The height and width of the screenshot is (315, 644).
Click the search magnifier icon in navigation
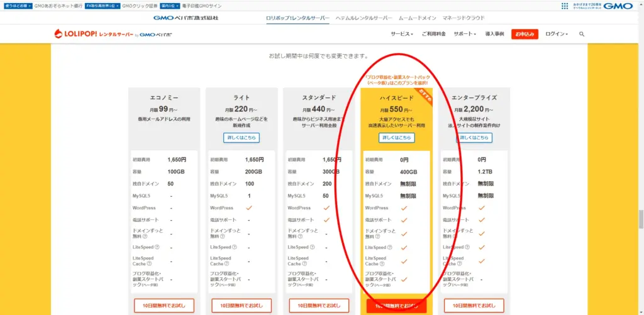pos(582,35)
